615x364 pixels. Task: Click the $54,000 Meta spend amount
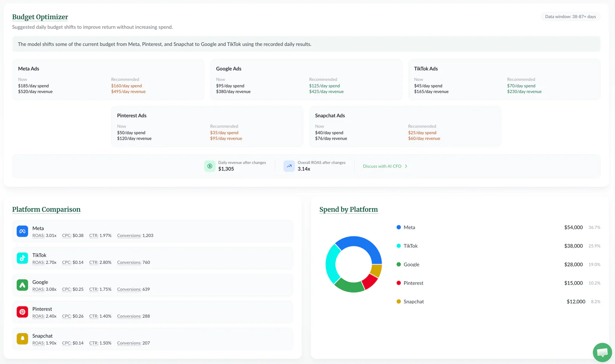(573, 227)
